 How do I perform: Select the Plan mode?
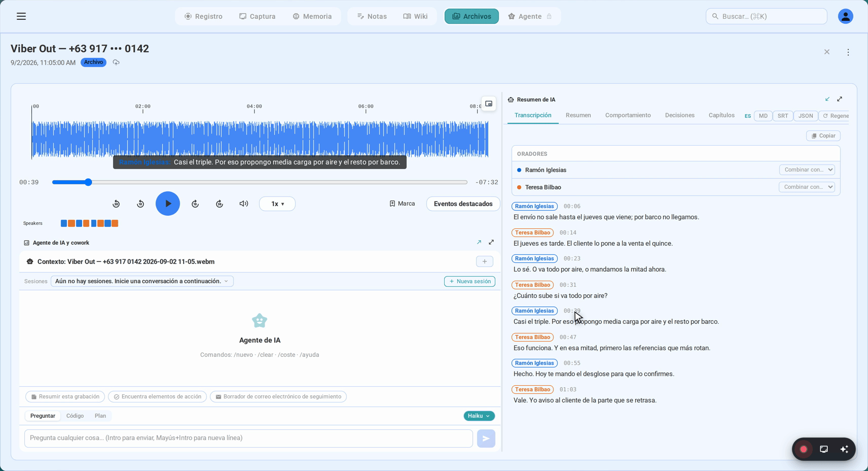point(100,416)
